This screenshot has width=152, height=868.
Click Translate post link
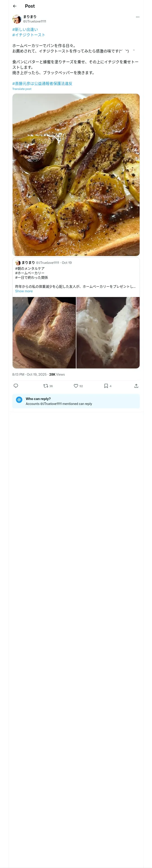coord(22,89)
